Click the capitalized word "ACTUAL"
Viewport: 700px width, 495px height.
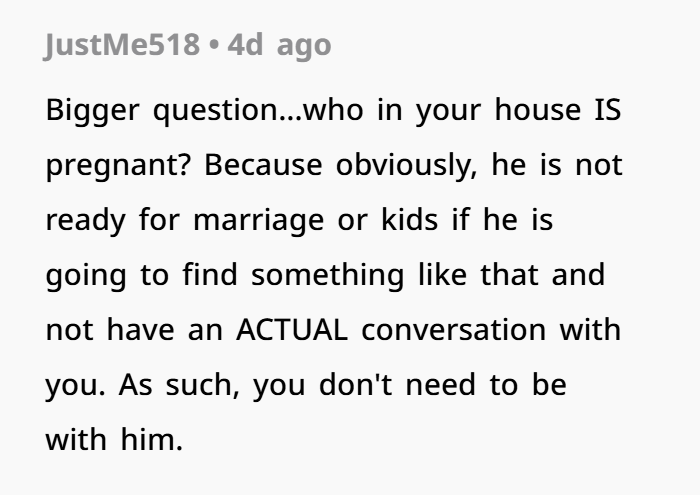(x=290, y=330)
